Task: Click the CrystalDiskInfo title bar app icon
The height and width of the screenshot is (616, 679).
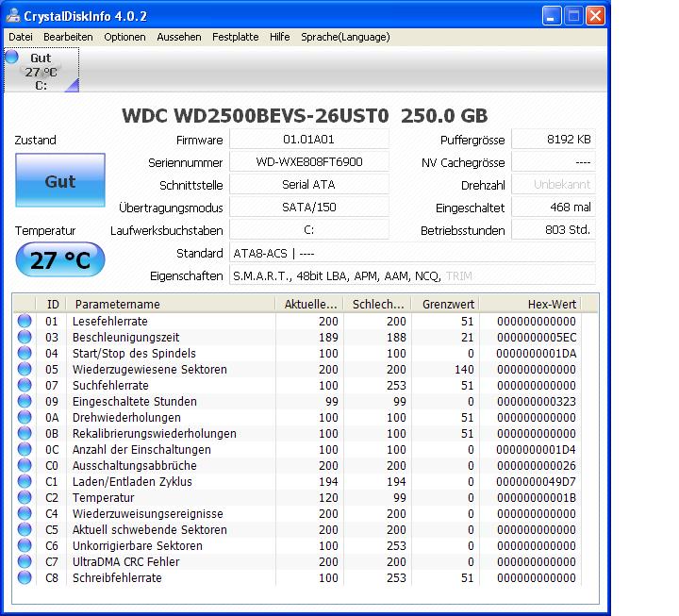Action: [13, 16]
